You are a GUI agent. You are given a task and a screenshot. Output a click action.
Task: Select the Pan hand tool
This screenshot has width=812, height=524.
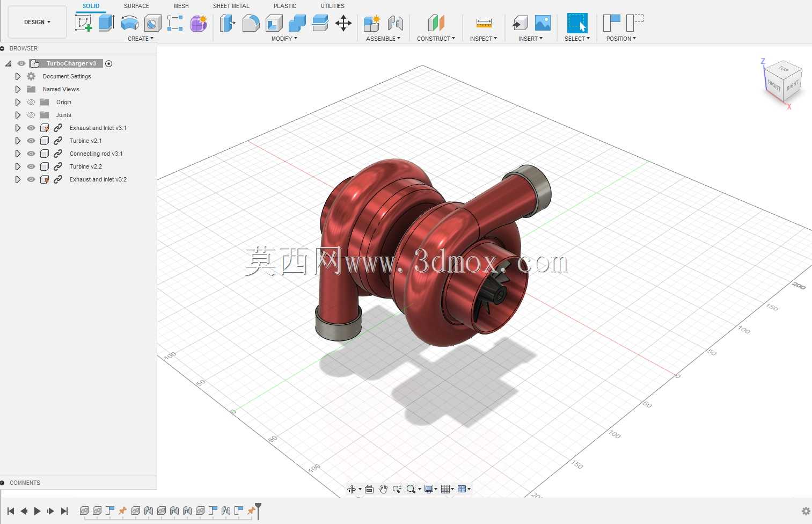tap(383, 489)
